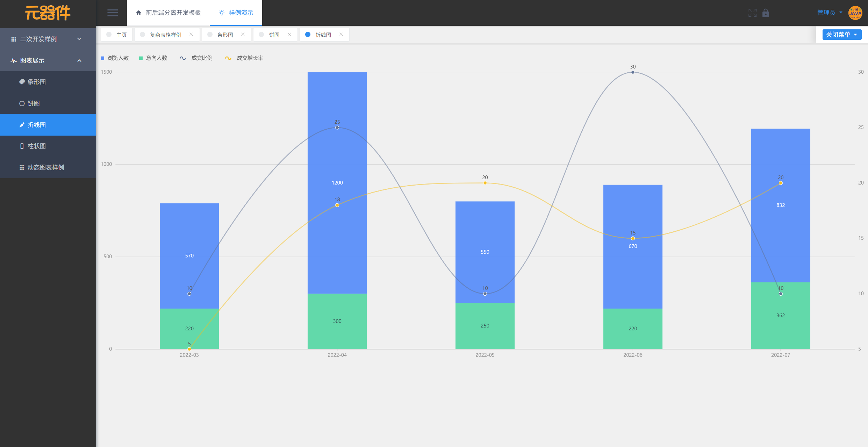
Task: Open the 关闭菜单 dropdown
Action: click(841, 35)
